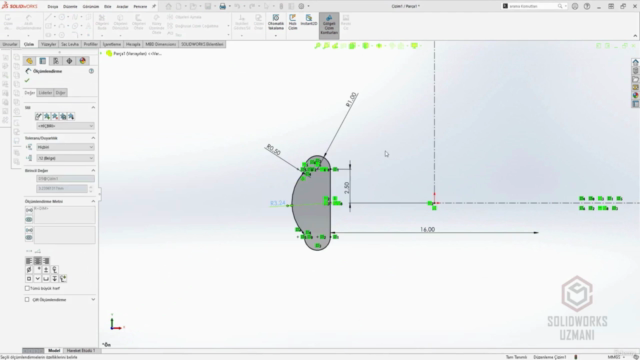Switch to the PropertyManager tab icon
Viewport: 640px width, 360px height.
tap(42, 61)
